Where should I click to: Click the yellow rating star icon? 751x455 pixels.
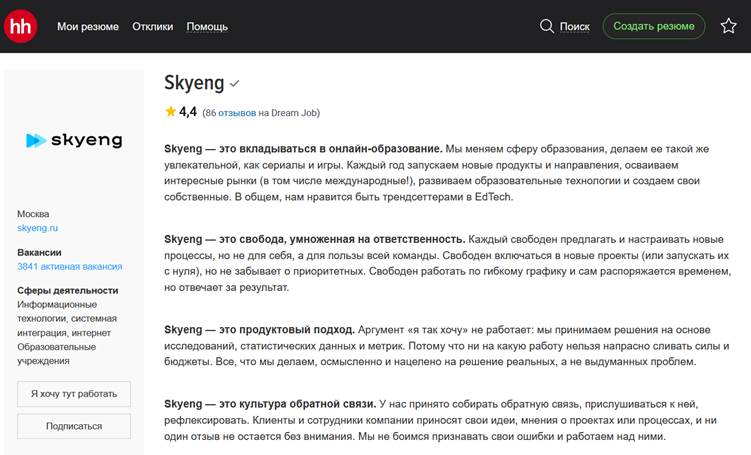tap(170, 112)
